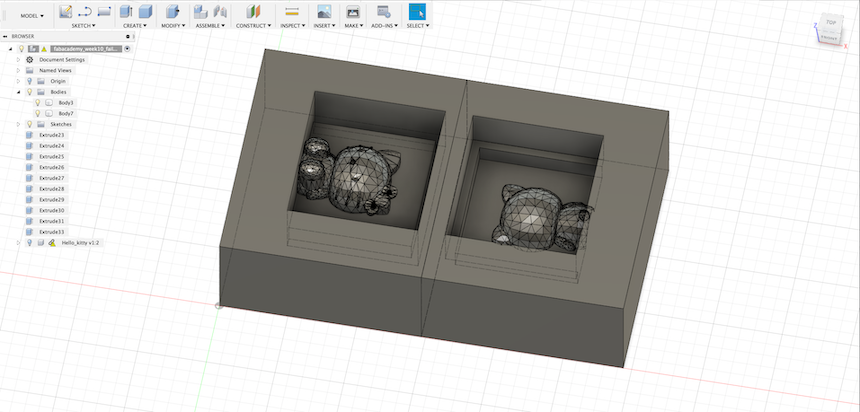Open the SELECT menu
This screenshot has height=412, width=860.
pos(417,26)
